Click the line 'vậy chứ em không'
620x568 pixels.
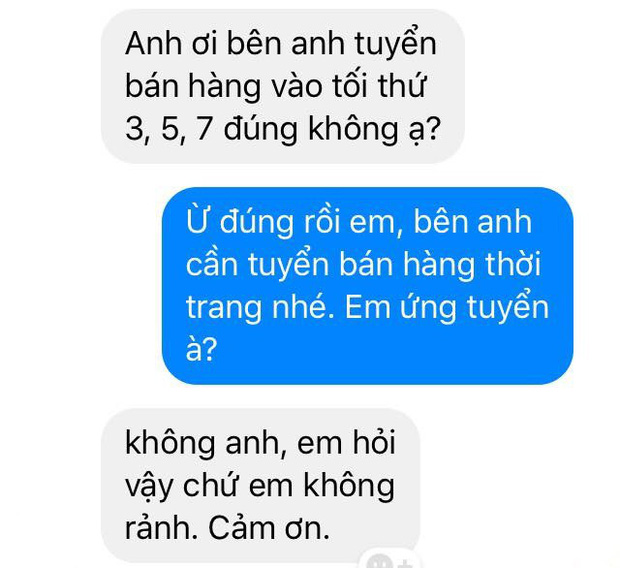coord(260,487)
